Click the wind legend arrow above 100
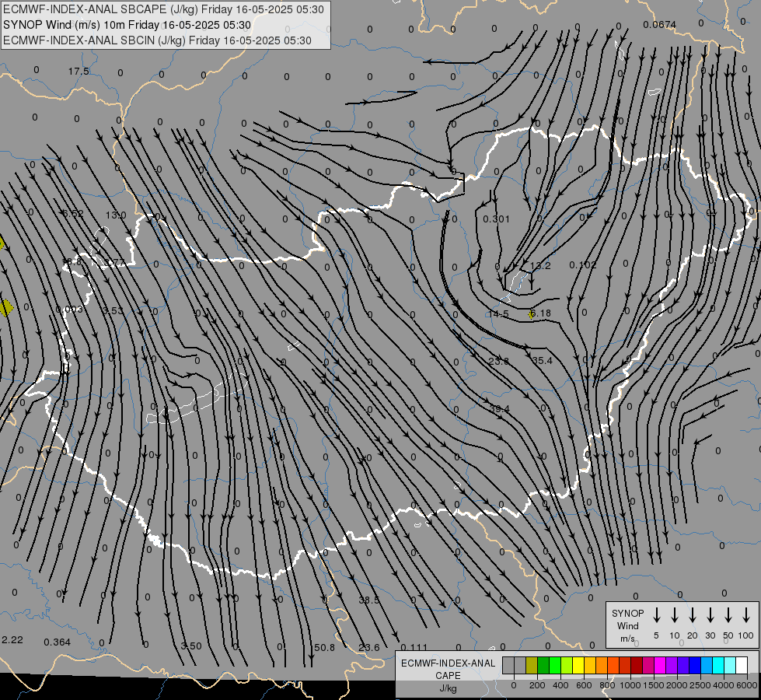761x700 pixels. coord(746,614)
